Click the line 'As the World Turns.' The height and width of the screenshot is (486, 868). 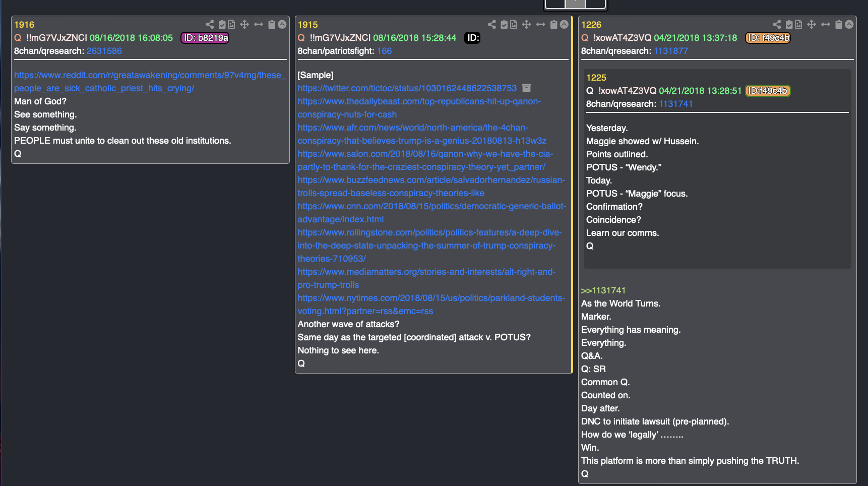click(x=621, y=303)
